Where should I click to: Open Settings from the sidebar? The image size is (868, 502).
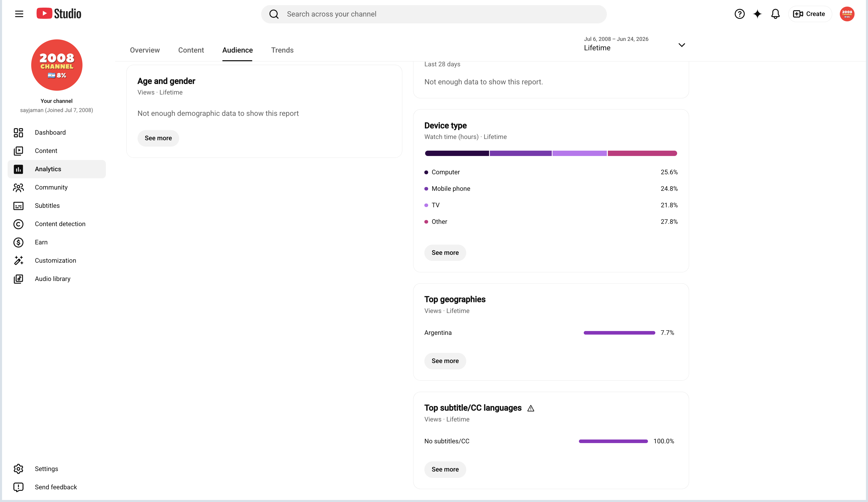pyautogui.click(x=57, y=468)
